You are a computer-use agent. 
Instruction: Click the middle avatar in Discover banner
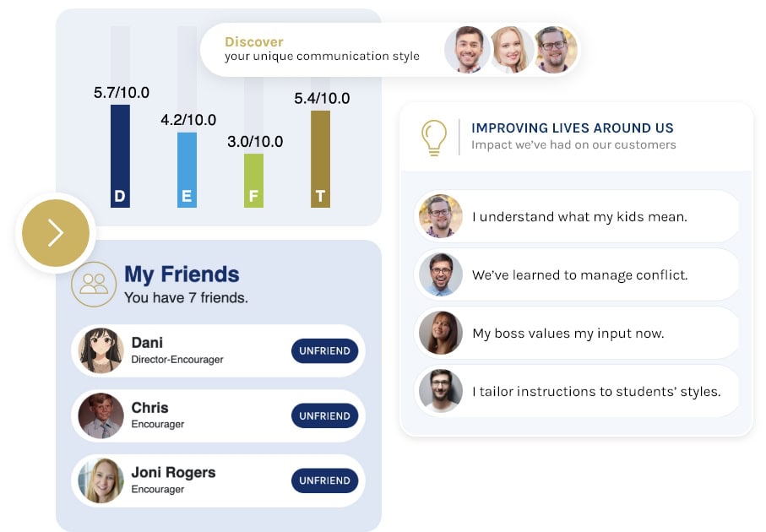click(512, 50)
